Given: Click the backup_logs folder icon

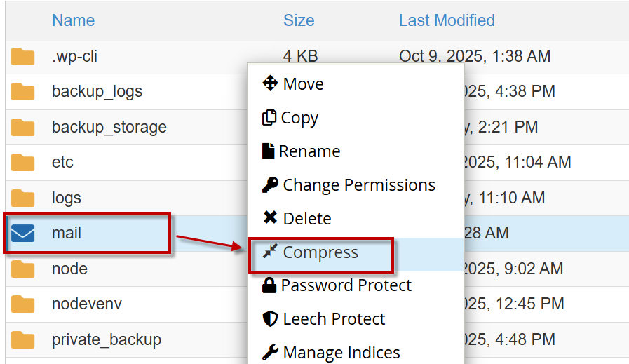Looking at the screenshot, I should point(23,92).
